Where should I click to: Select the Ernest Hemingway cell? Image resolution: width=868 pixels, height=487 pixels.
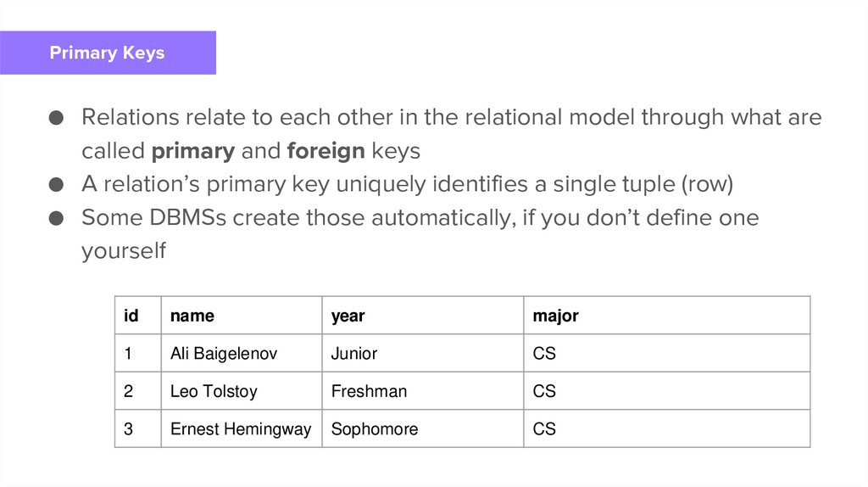point(241,429)
